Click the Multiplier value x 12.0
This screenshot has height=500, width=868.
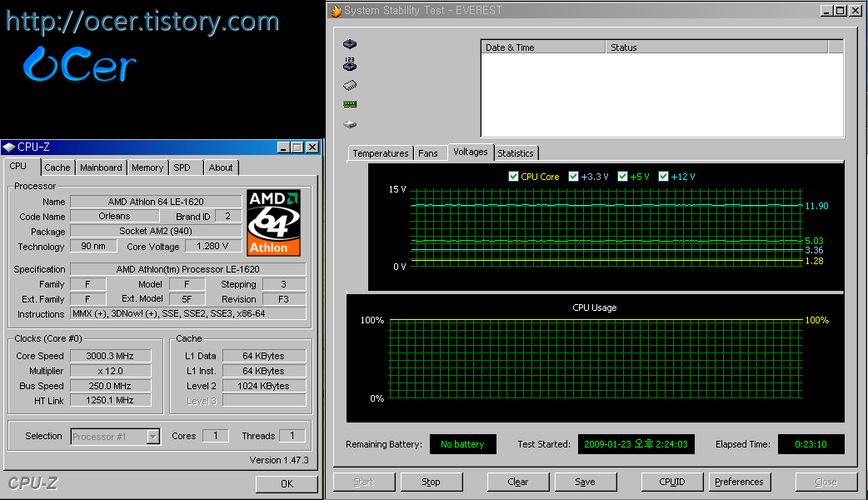pyautogui.click(x=110, y=371)
